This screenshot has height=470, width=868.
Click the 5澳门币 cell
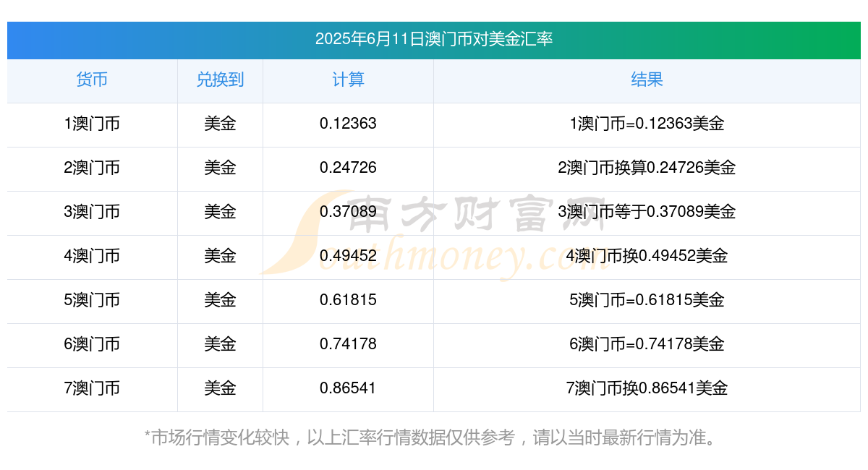92,300
